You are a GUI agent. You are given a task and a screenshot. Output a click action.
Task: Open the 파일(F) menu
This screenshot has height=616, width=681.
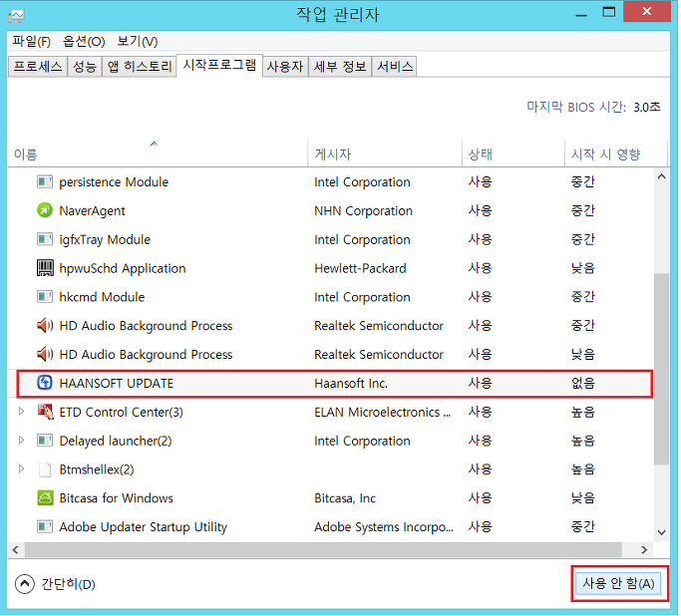(x=31, y=42)
